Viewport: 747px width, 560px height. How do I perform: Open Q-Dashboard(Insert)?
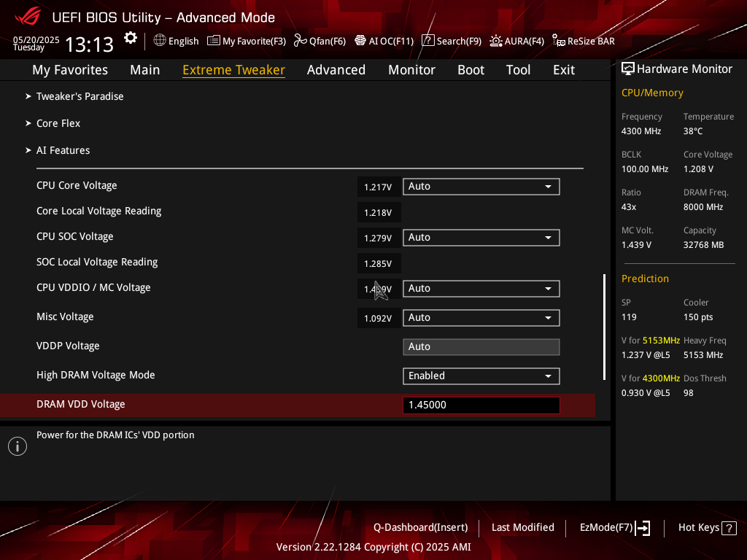point(421,528)
